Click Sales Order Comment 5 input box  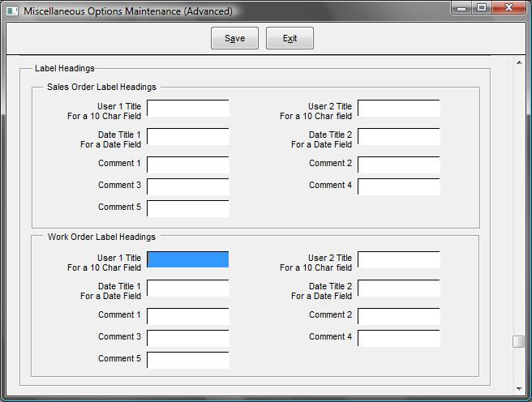pos(188,208)
